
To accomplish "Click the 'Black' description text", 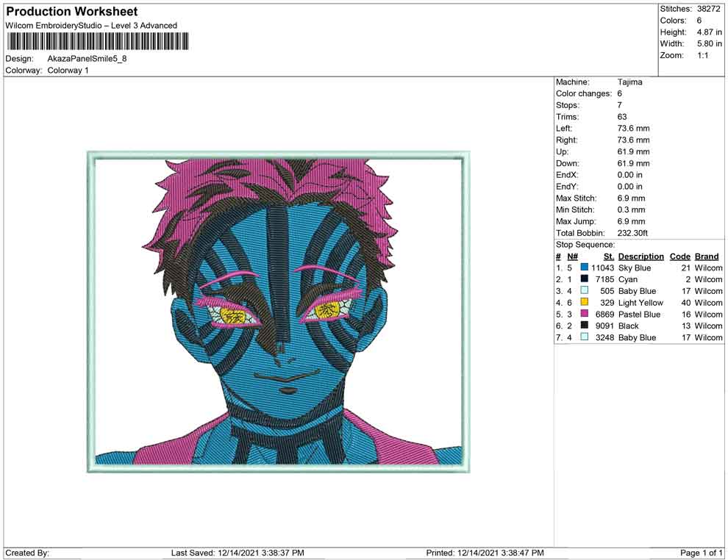I will 629,326.
